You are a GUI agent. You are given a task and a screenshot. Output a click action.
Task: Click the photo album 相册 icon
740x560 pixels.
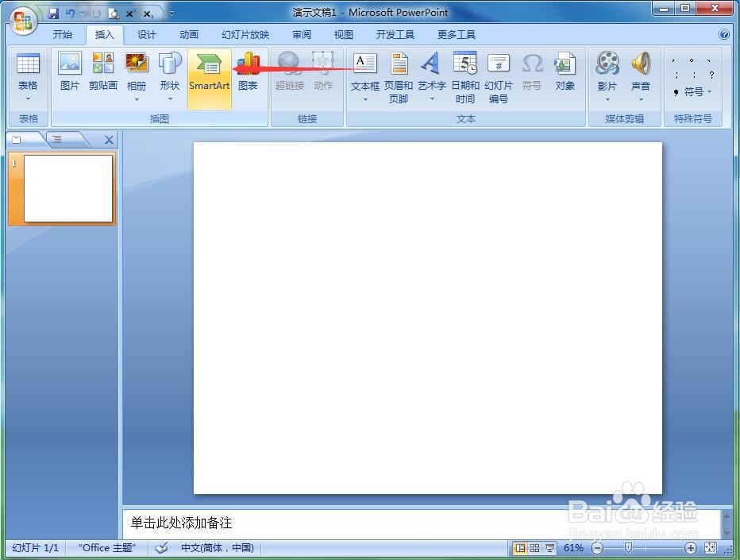[x=137, y=64]
